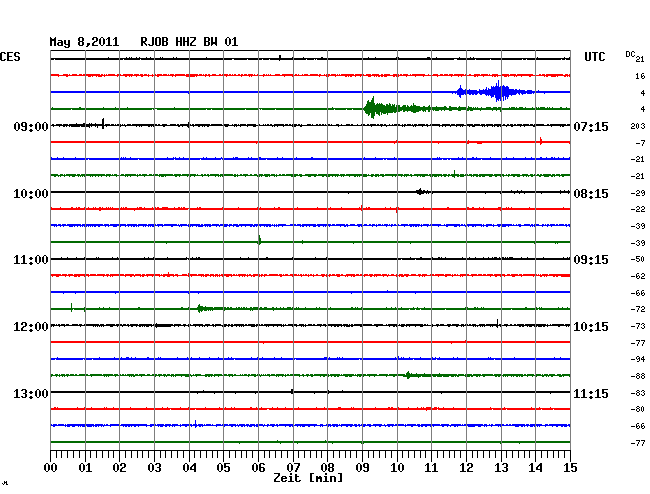Select the station label "RJOB HHZ BW 01"
Screen dimensions: 650x494
(189, 42)
